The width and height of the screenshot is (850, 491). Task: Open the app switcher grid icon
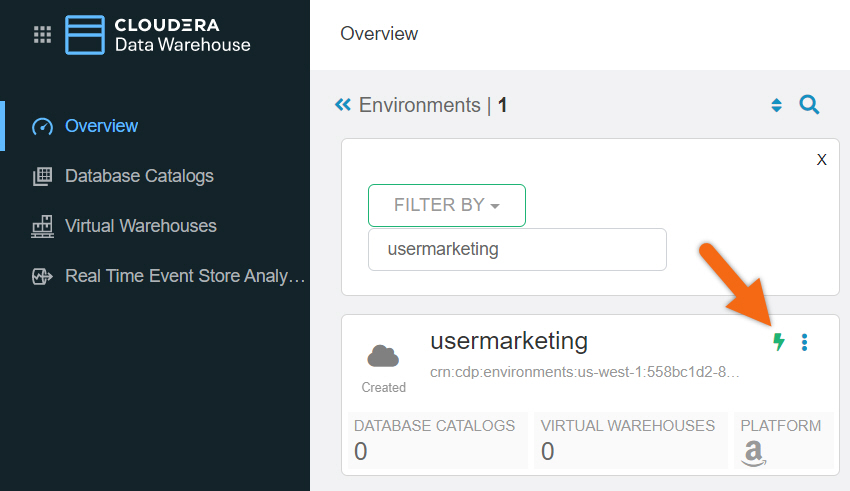[42, 35]
